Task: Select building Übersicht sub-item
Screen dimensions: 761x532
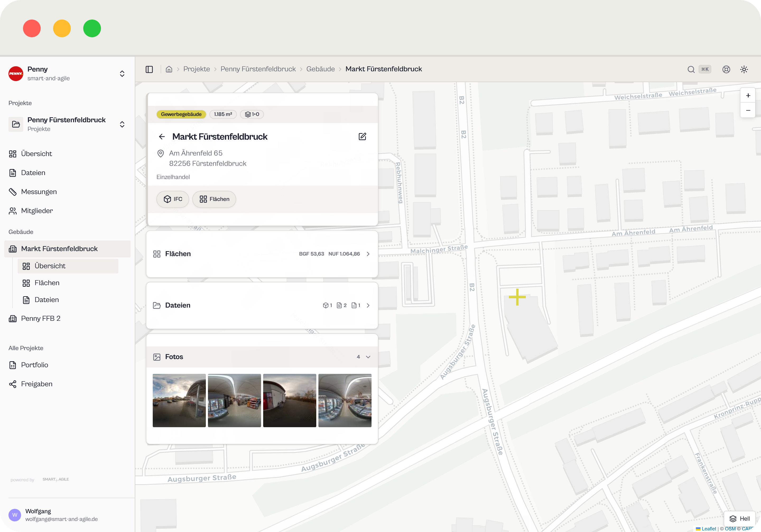Action: click(x=68, y=266)
